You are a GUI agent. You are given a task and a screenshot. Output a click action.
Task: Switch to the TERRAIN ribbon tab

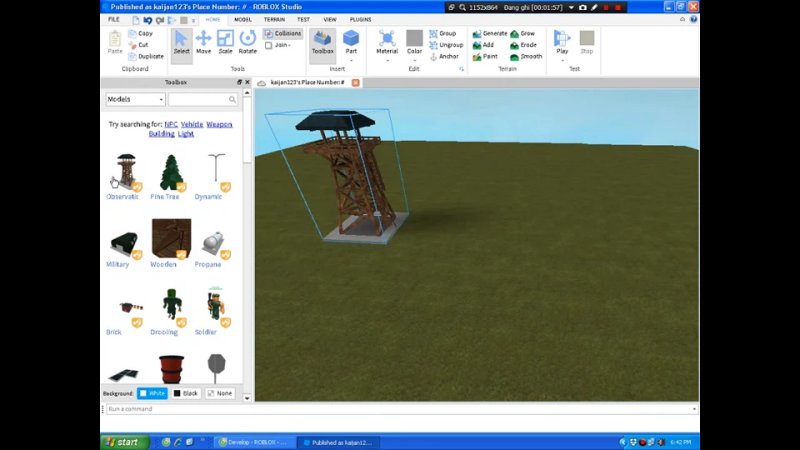coord(274,19)
